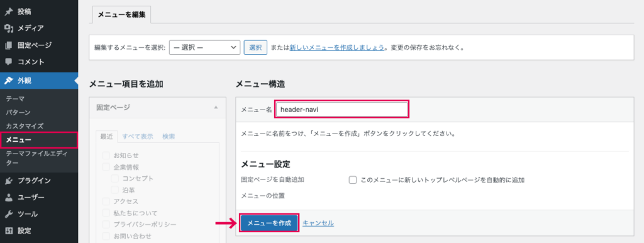Collapse the 固定ページ panel triangle
Image resolution: width=644 pixels, height=243 pixels.
pyautogui.click(x=216, y=107)
